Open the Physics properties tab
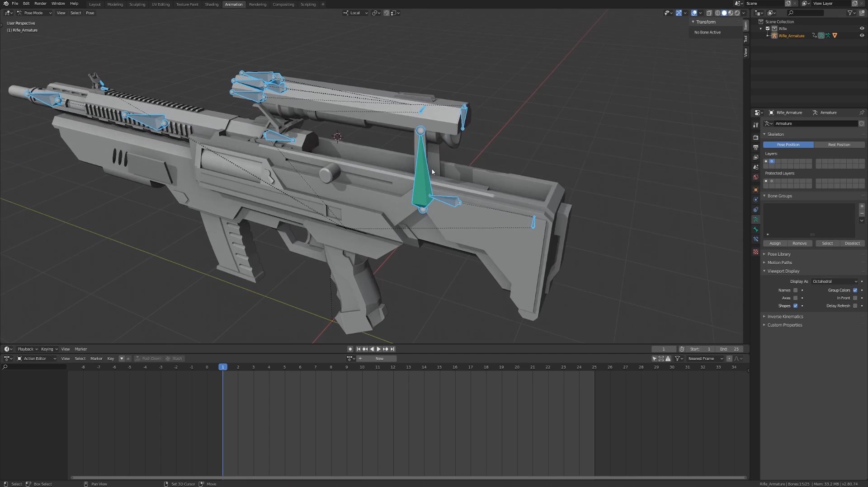The width and height of the screenshot is (868, 487). (755, 200)
